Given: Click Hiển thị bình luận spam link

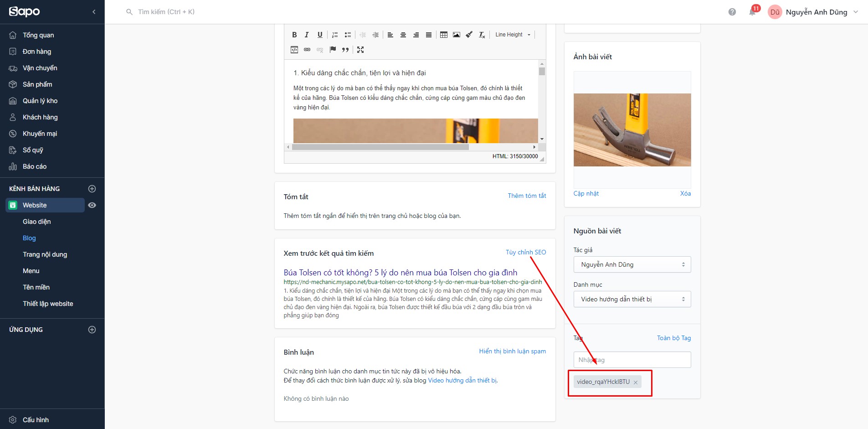Looking at the screenshot, I should coord(513,351).
